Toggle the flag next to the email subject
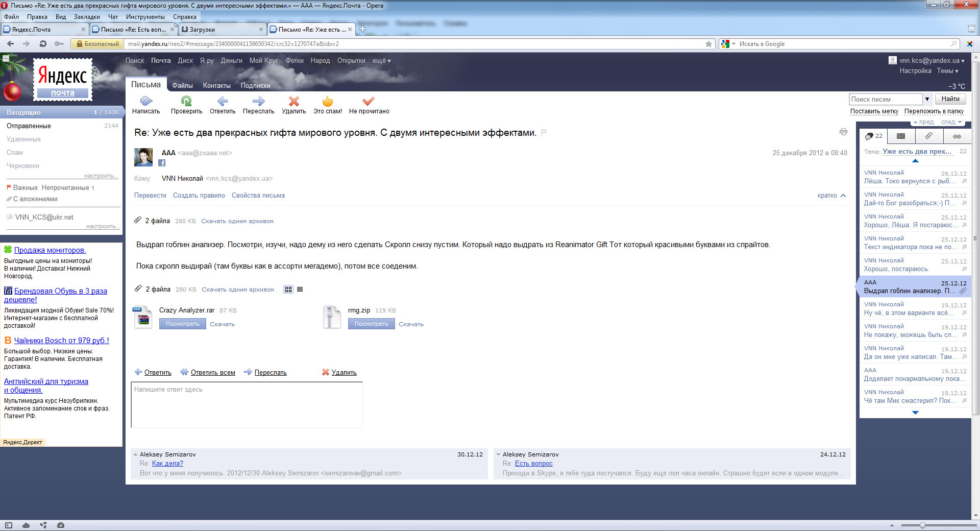Image resolution: width=980 pixels, height=531 pixels. 544,133
